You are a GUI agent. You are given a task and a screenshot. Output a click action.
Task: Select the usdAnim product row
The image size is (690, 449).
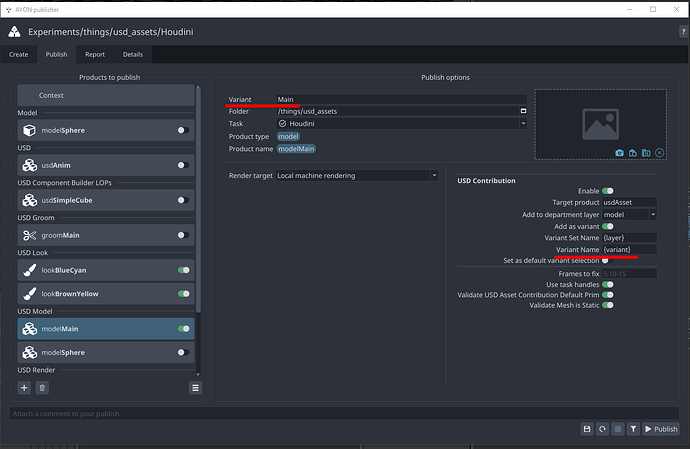[106, 165]
